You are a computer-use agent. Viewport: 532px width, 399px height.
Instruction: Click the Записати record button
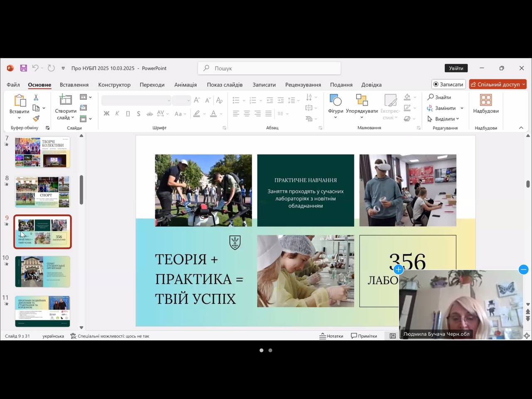point(448,84)
